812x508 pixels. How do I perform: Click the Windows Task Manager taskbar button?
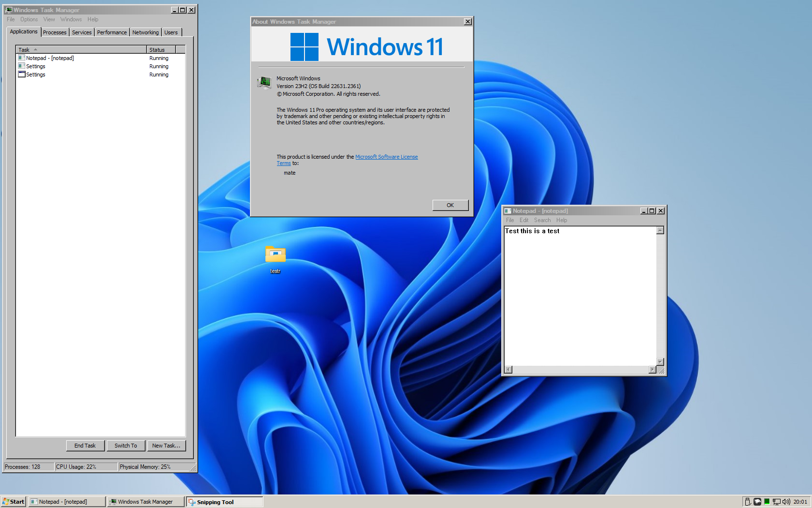[x=145, y=502]
